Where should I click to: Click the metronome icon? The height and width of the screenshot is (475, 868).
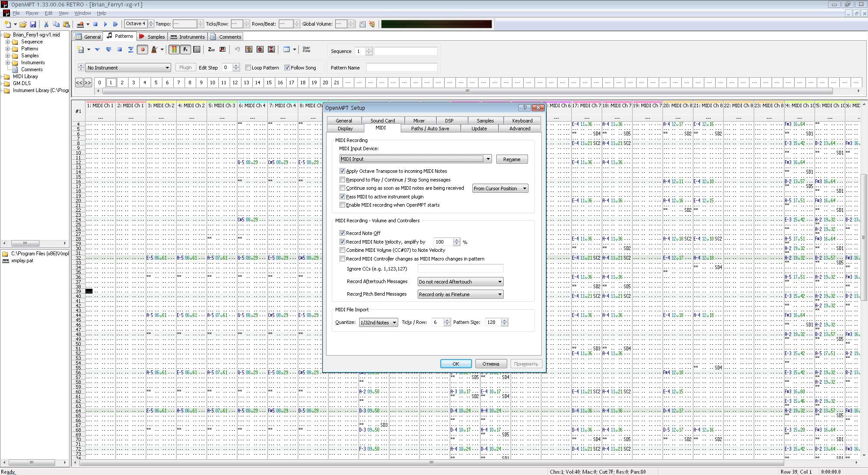pyautogui.click(x=154, y=49)
